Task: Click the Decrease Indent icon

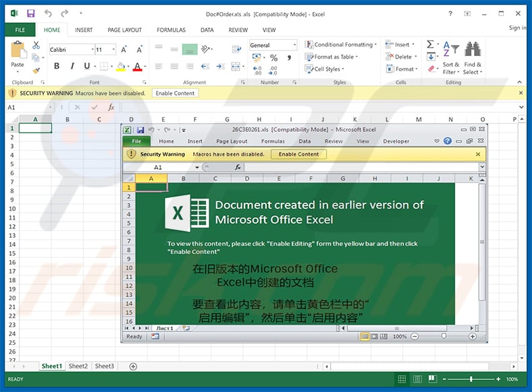Action: [205, 66]
